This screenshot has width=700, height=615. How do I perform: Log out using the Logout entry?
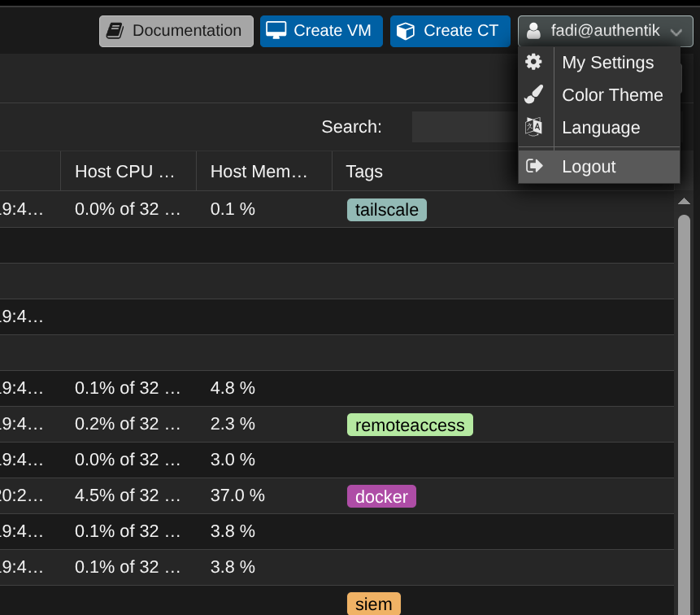589,167
